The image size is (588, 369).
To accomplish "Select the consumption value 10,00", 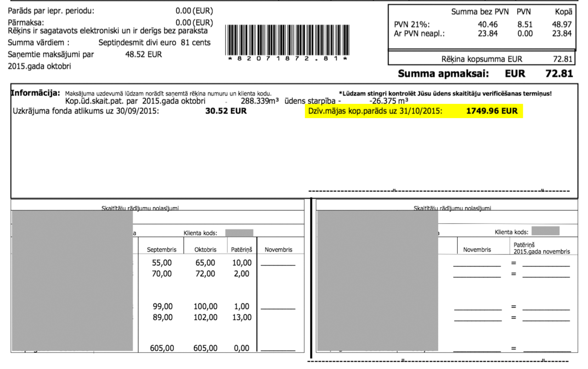I will click(x=242, y=263).
